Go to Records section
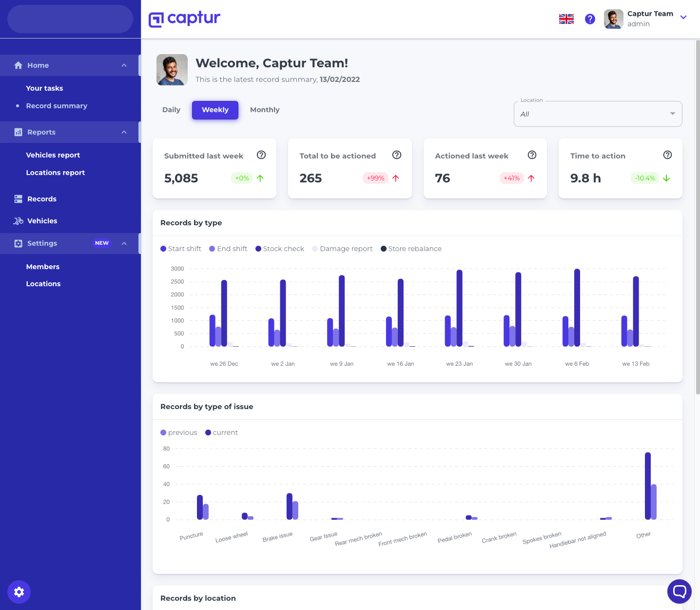Viewport: 700px width, 610px height. [42, 199]
